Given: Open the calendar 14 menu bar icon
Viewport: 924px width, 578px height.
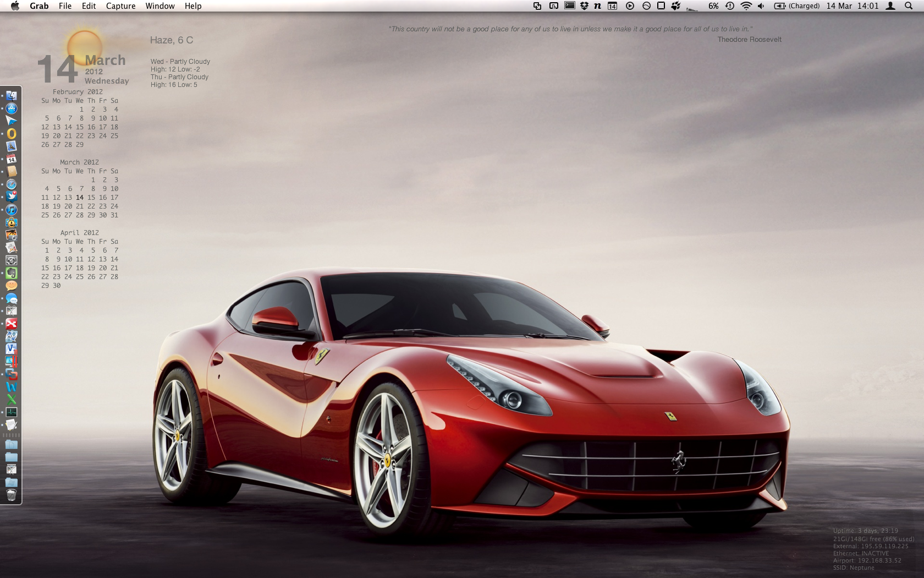Looking at the screenshot, I should coord(613,6).
